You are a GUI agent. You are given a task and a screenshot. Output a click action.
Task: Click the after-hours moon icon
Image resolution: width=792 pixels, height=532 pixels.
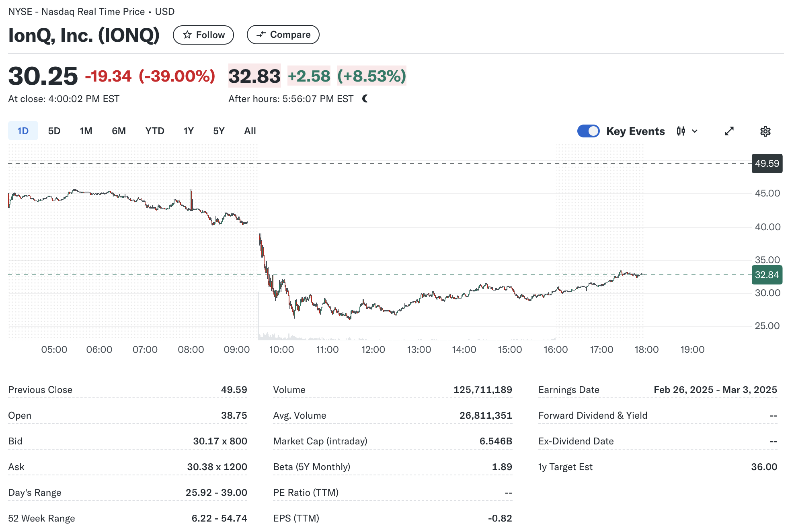point(365,98)
